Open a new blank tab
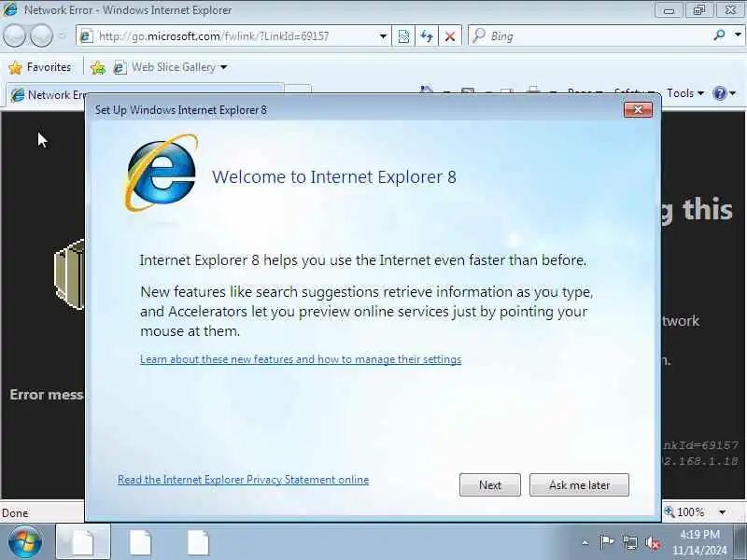 click(x=298, y=90)
